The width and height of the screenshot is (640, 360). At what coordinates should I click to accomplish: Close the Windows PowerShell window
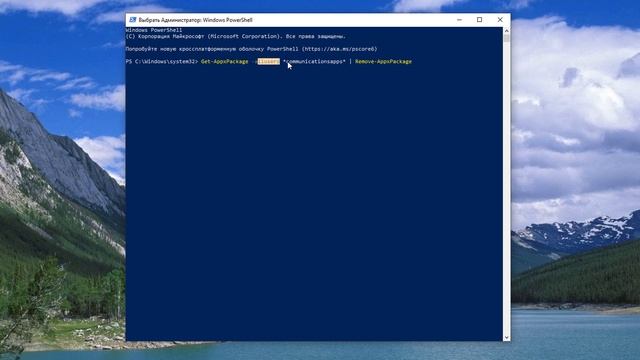500,20
